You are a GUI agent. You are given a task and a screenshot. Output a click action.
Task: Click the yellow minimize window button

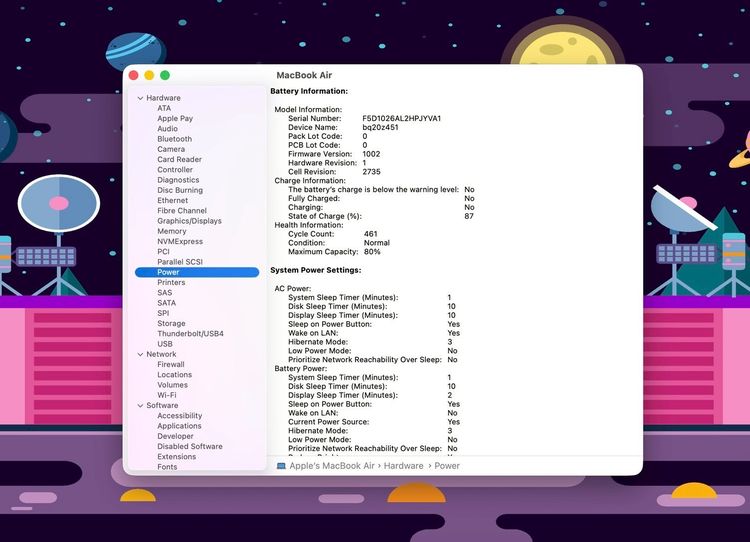click(149, 75)
